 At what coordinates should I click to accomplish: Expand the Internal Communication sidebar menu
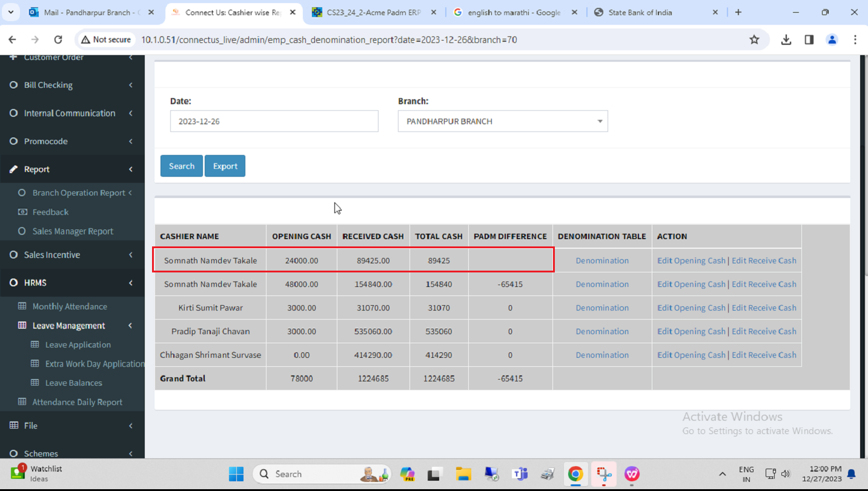pos(72,113)
